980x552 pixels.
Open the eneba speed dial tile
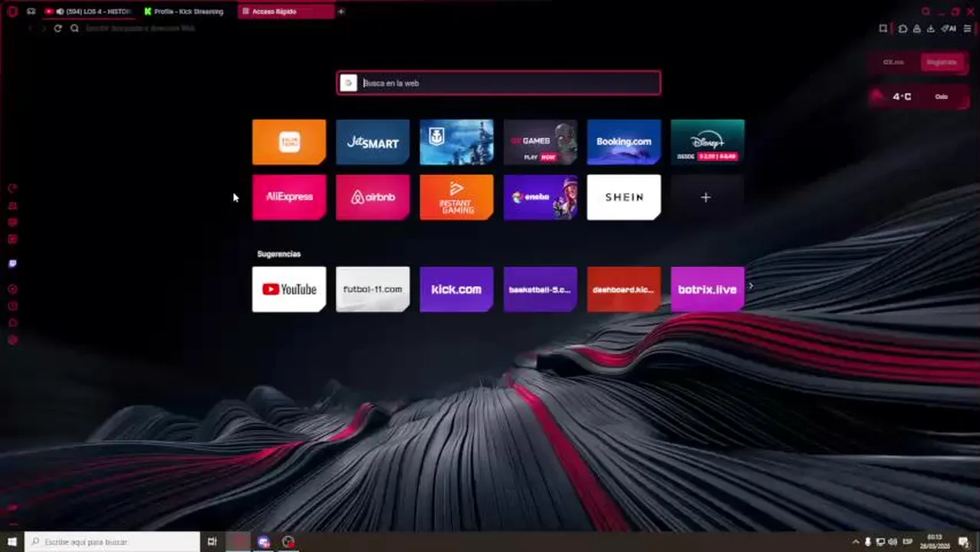pyautogui.click(x=540, y=197)
